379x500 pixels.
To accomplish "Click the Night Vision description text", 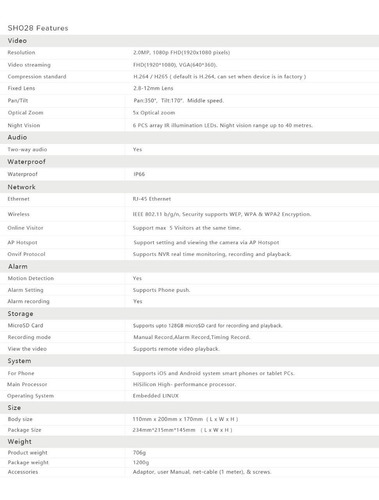I will [x=223, y=125].
